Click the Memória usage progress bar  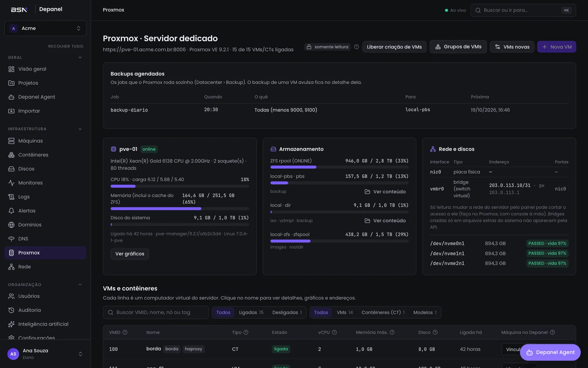click(180, 209)
